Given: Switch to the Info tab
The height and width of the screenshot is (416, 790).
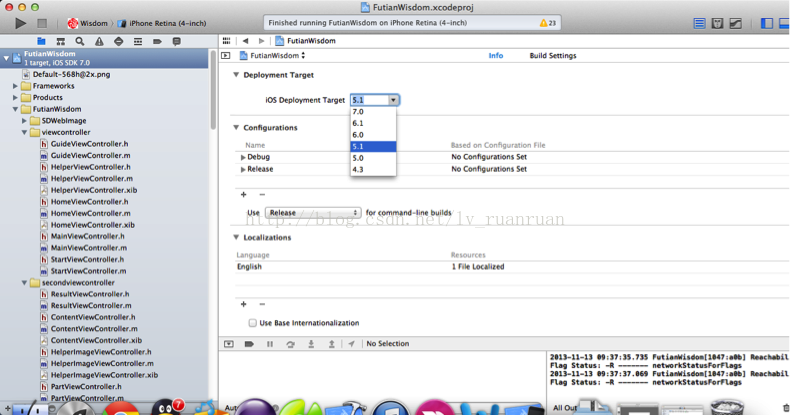Looking at the screenshot, I should pyautogui.click(x=496, y=55).
